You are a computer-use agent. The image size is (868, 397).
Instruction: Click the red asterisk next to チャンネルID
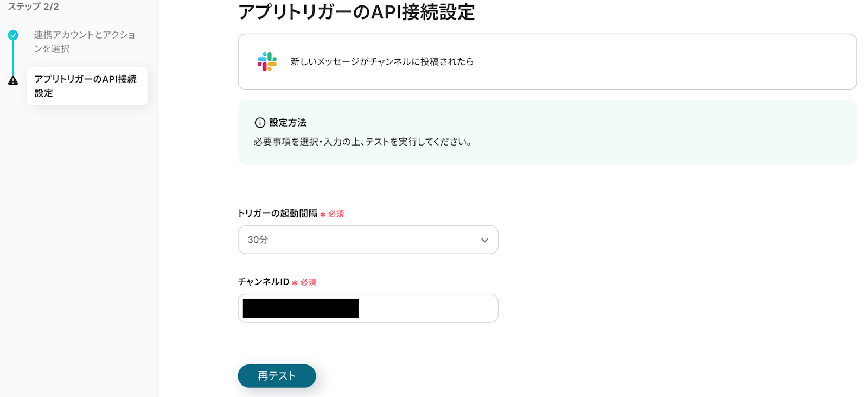[295, 283]
